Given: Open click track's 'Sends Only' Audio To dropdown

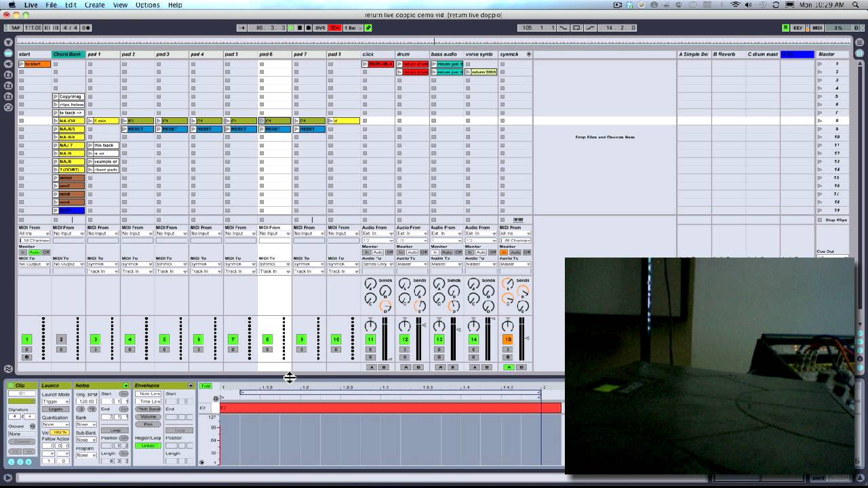Looking at the screenshot, I should click(x=378, y=264).
